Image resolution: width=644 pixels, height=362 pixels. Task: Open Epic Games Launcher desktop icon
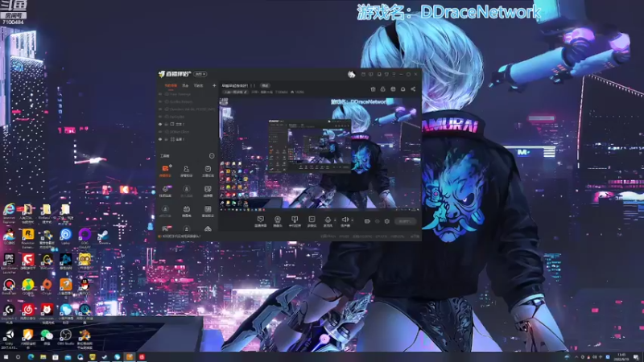(9, 262)
